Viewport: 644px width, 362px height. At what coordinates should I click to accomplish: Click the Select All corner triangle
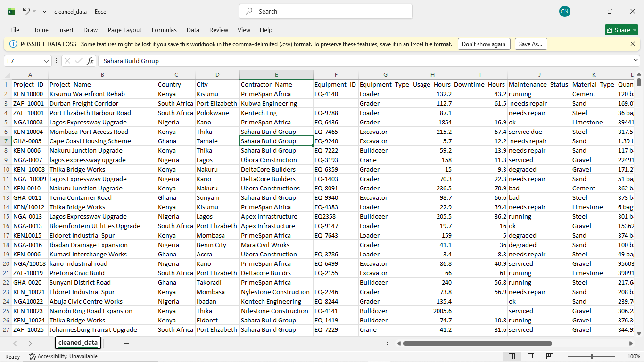point(8,75)
